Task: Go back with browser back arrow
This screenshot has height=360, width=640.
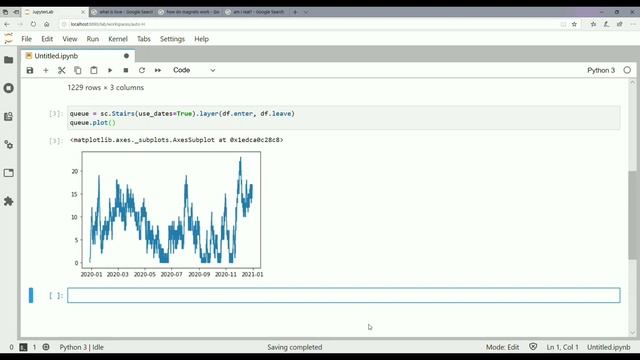Action: [x=7, y=24]
